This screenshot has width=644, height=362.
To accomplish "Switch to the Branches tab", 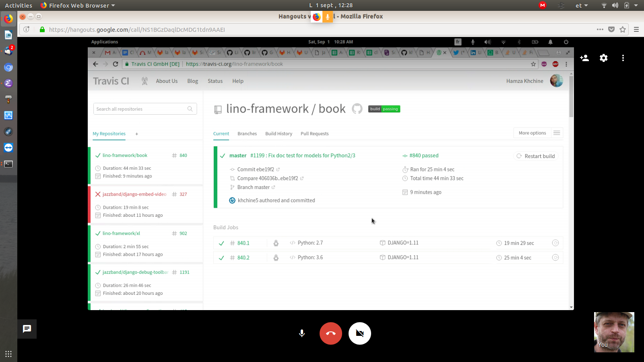I will click(x=247, y=134).
